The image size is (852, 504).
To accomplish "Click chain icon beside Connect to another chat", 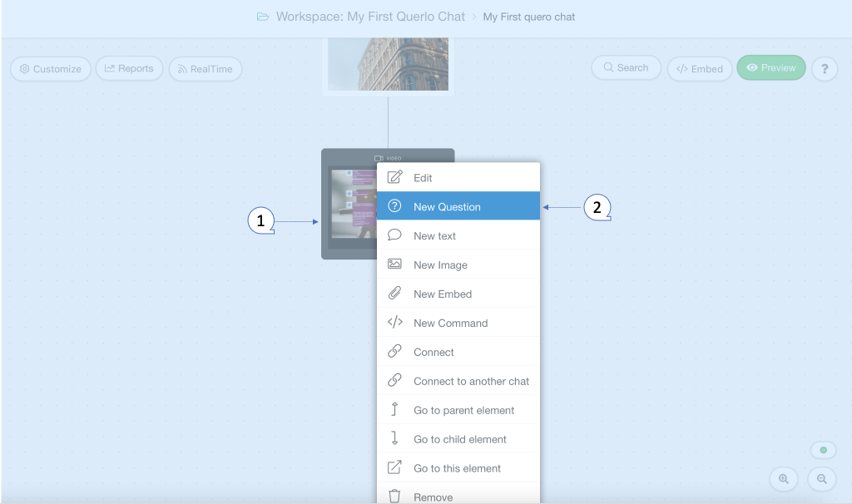I will (394, 380).
